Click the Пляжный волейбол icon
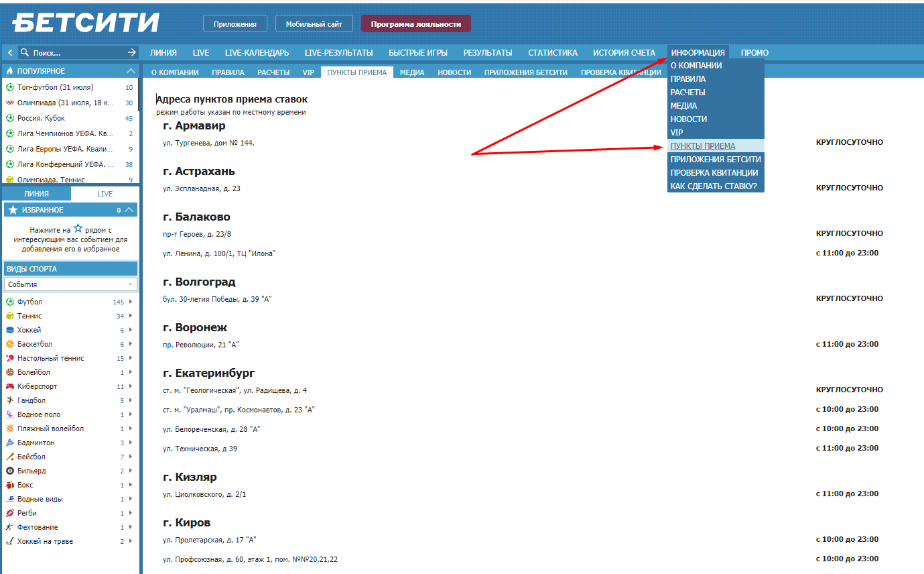This screenshot has width=924, height=574. (10, 428)
